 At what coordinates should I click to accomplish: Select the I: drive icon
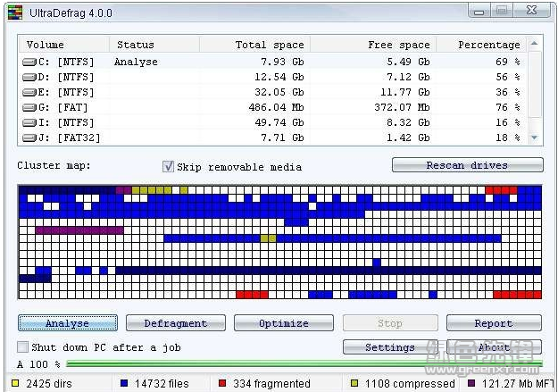click(x=29, y=123)
